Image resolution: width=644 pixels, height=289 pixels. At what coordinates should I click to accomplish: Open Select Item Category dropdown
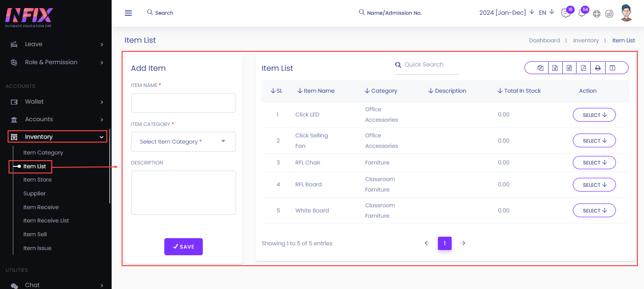pos(183,142)
